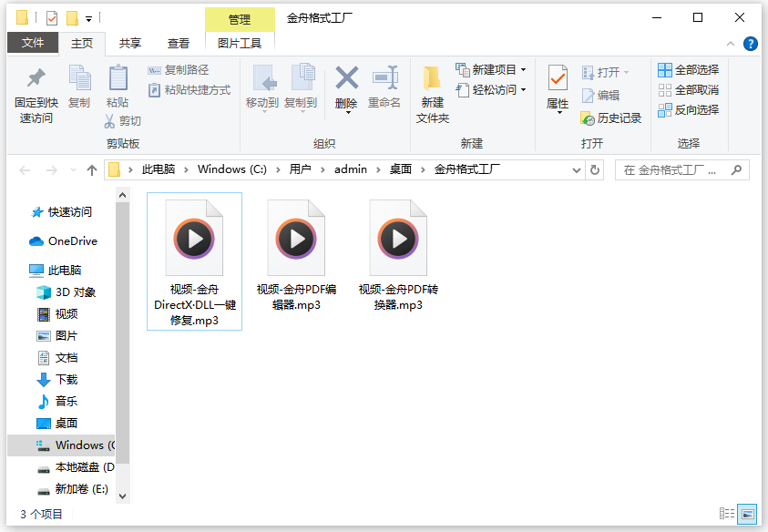Open Music (音乐) in the sidebar

click(x=57, y=401)
